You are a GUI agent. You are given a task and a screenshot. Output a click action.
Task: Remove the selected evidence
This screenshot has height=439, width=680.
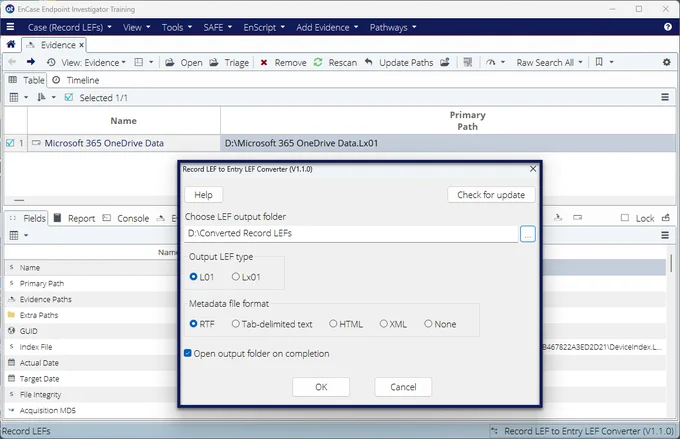[283, 62]
